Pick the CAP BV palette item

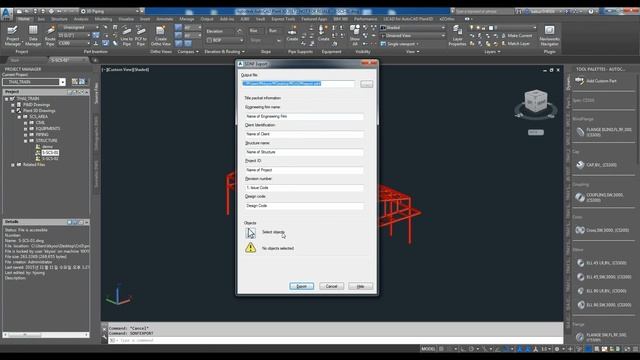(596, 165)
